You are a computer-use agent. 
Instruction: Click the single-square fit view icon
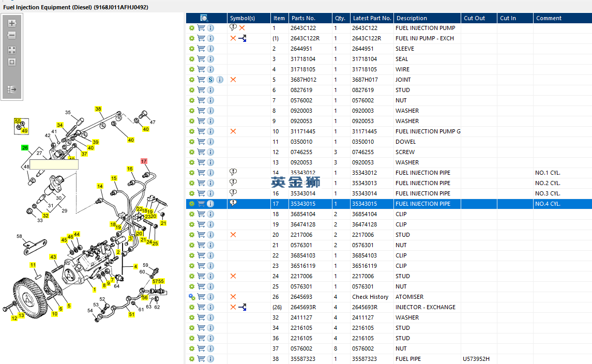12,62
